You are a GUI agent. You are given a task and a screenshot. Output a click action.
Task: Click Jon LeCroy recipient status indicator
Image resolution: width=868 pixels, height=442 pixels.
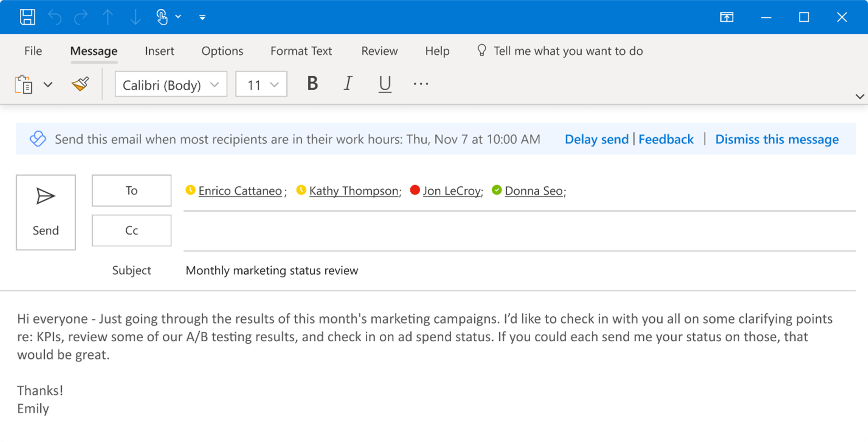tap(414, 191)
